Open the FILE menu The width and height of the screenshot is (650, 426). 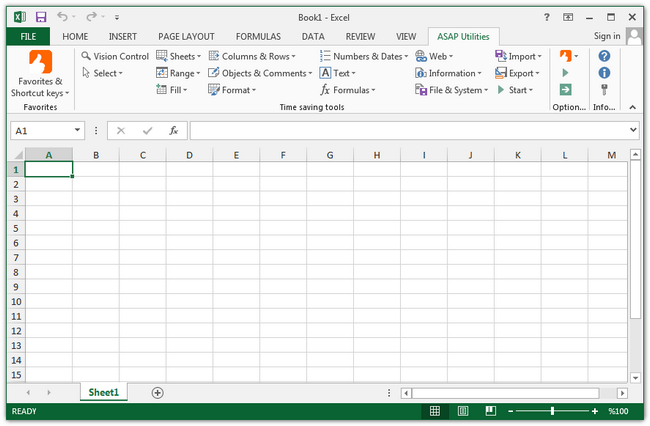click(27, 36)
